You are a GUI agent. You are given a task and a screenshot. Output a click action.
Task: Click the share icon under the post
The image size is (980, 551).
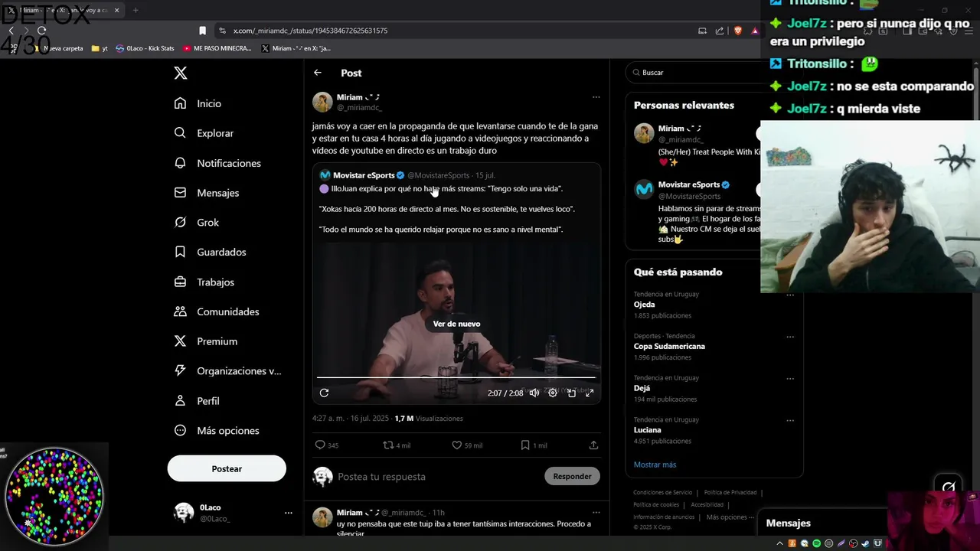[x=593, y=445]
